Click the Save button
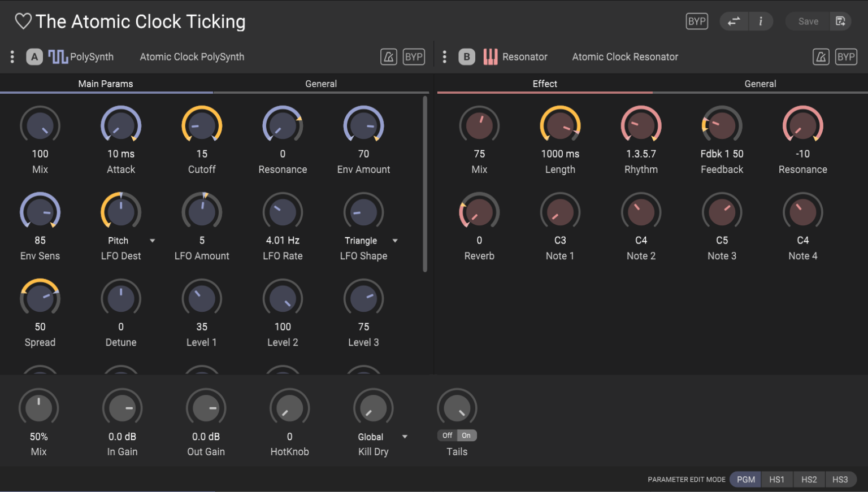This screenshot has height=492, width=868. tap(808, 21)
